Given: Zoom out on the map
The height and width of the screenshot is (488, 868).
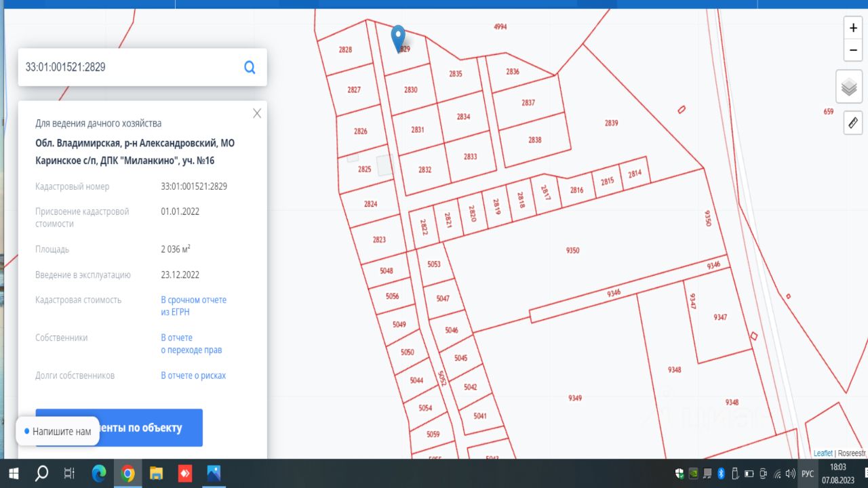Looking at the screenshot, I should (853, 49).
